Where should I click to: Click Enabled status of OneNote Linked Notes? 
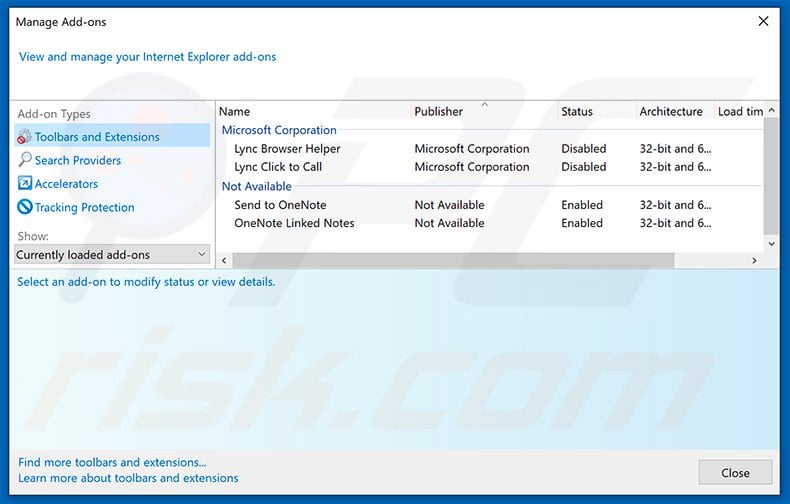[x=582, y=223]
